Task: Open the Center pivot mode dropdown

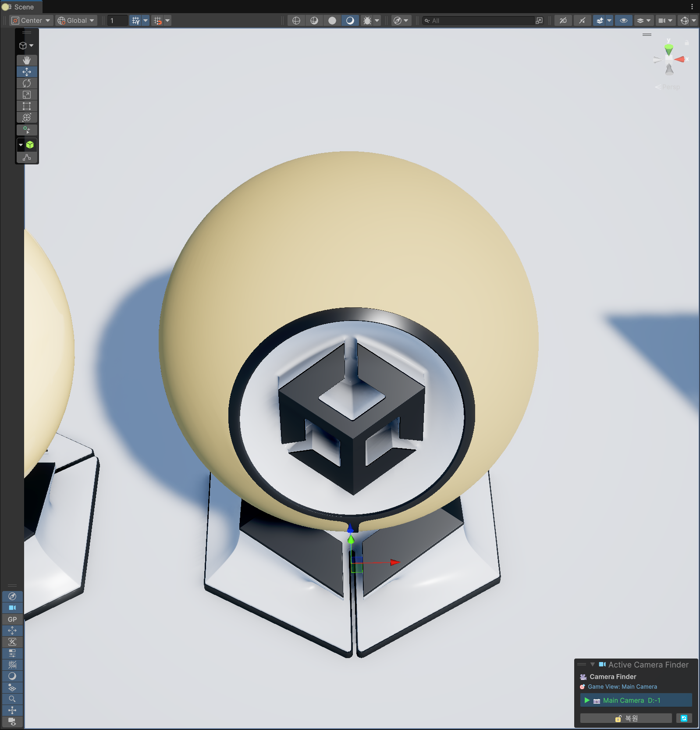Action: tap(31, 21)
